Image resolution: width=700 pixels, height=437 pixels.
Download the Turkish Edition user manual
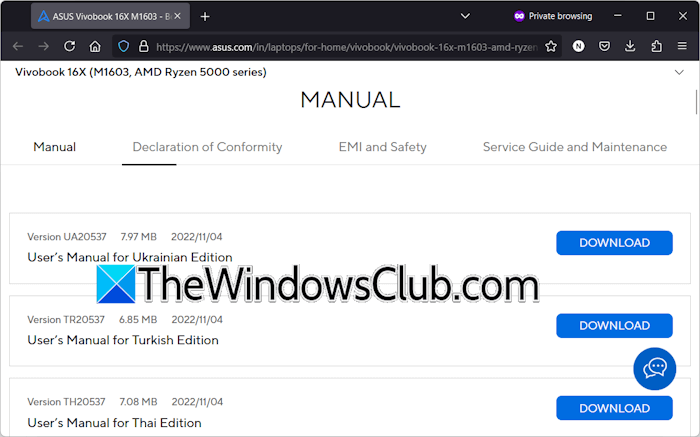(614, 325)
